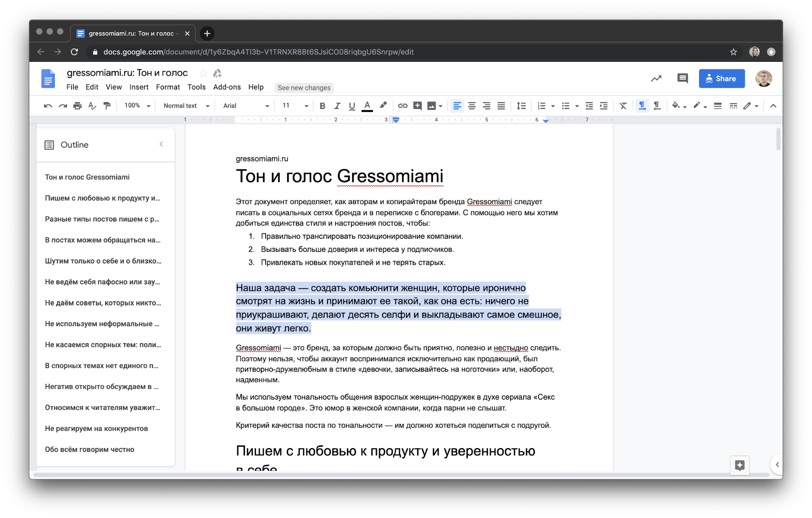Open a new browser tab
This screenshot has width=812, height=518.
click(x=207, y=33)
